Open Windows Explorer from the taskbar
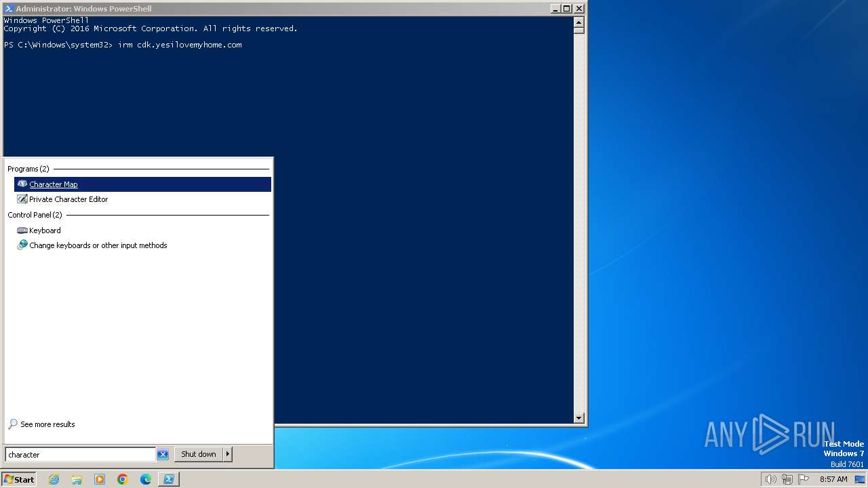This screenshot has height=488, width=868. coord(77,479)
